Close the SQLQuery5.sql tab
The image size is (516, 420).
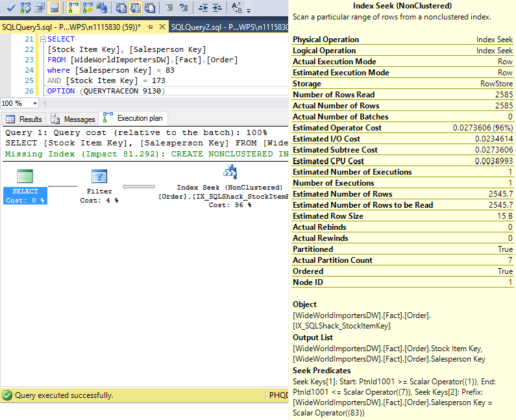[163, 27]
